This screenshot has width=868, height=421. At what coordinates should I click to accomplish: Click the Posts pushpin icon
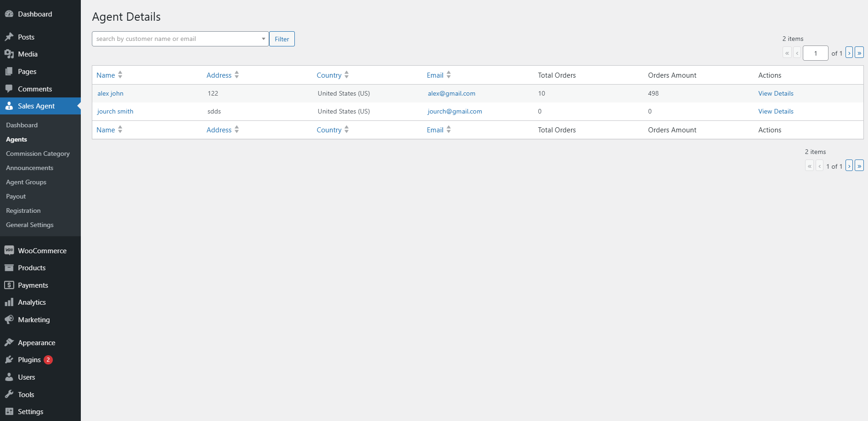[x=9, y=37]
